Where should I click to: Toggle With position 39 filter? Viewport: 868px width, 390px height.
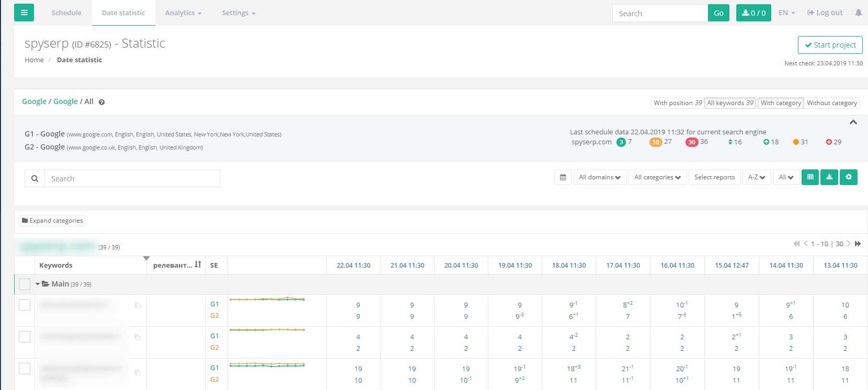pyautogui.click(x=678, y=103)
